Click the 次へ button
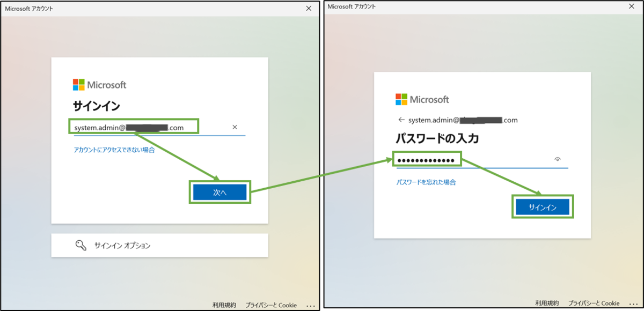This screenshot has width=644, height=311. (220, 193)
